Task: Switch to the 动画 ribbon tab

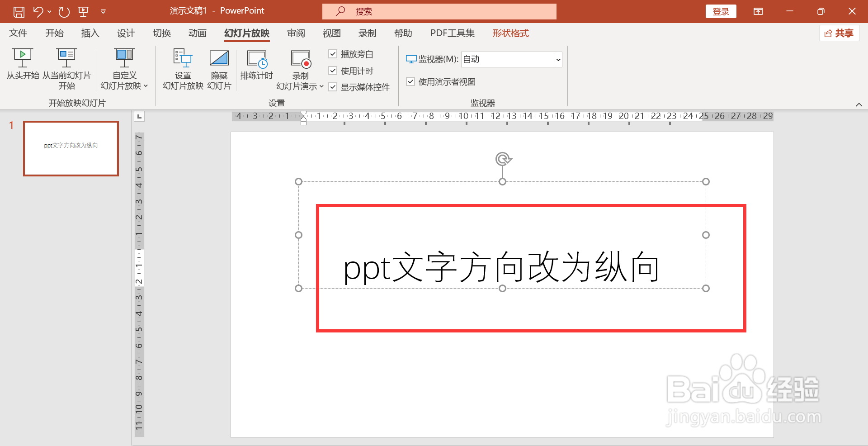Action: pos(198,33)
